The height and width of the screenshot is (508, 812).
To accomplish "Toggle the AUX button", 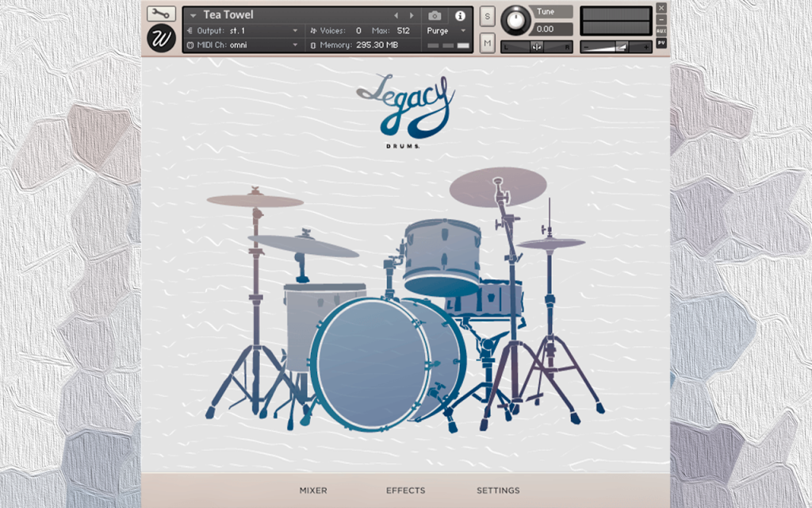I will tap(661, 31).
